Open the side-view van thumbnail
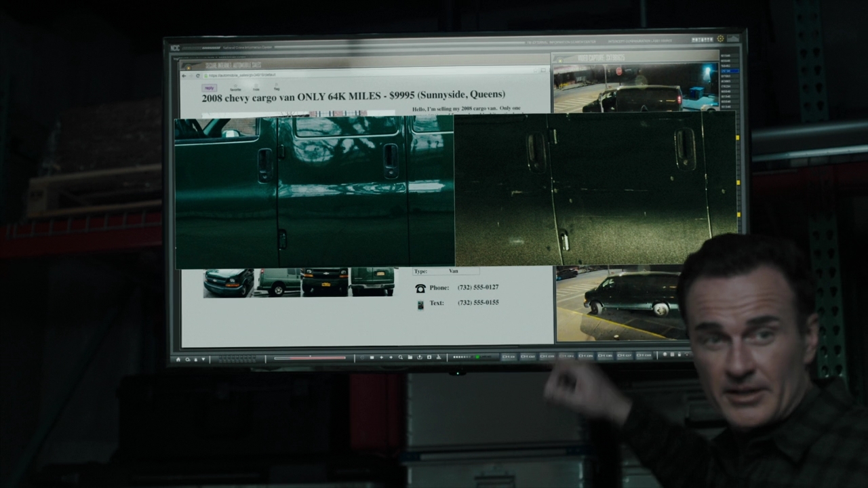 tap(279, 281)
